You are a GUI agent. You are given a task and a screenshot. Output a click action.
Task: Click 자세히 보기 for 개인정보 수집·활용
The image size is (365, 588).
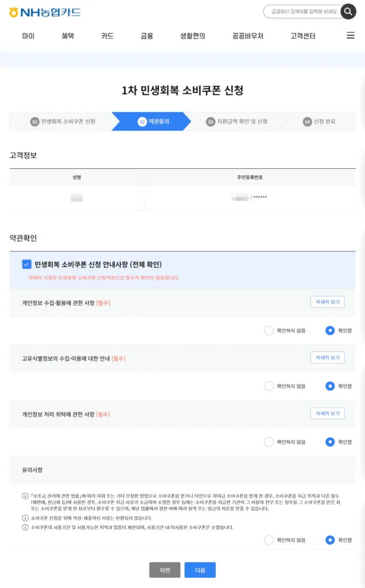[x=328, y=302]
